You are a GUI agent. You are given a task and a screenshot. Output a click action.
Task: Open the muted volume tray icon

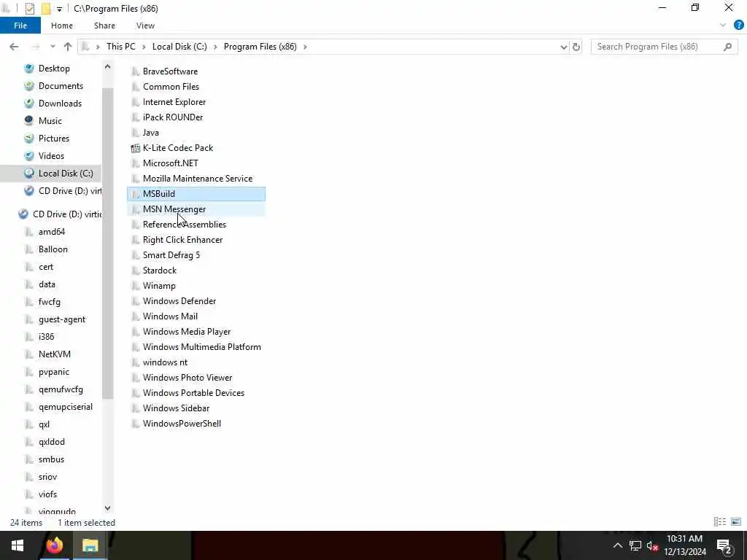coord(652,546)
